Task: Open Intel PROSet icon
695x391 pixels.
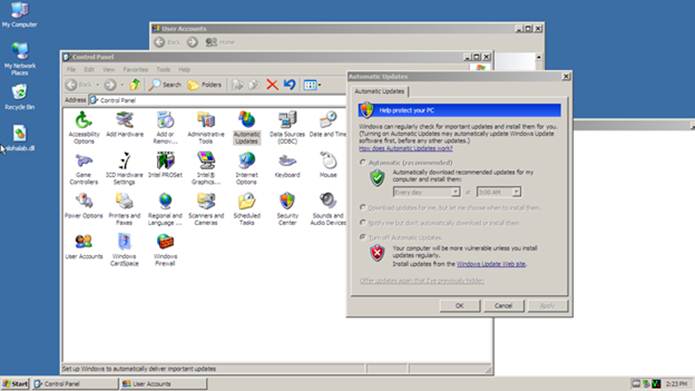Action: pos(165,165)
